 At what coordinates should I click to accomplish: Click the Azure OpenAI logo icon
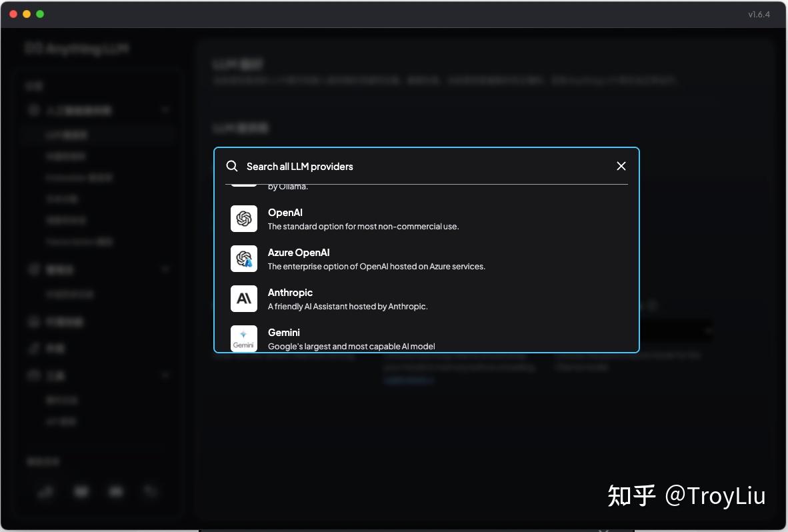point(244,259)
